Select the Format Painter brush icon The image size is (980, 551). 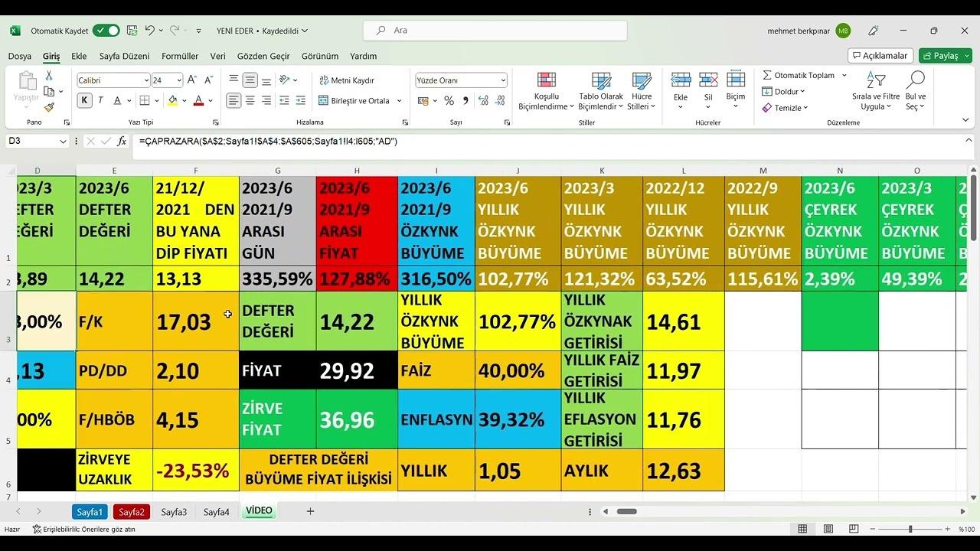click(x=49, y=108)
